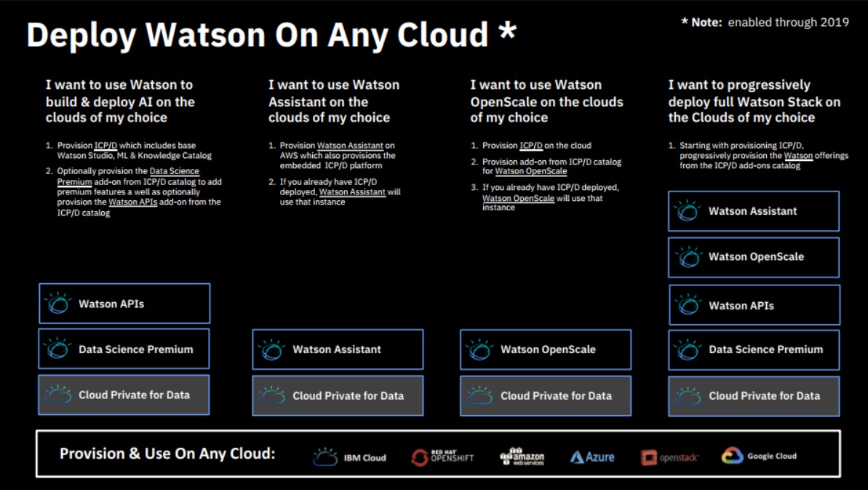Click the Red Hat OpenShift logo
868x490 pixels.
(x=442, y=457)
